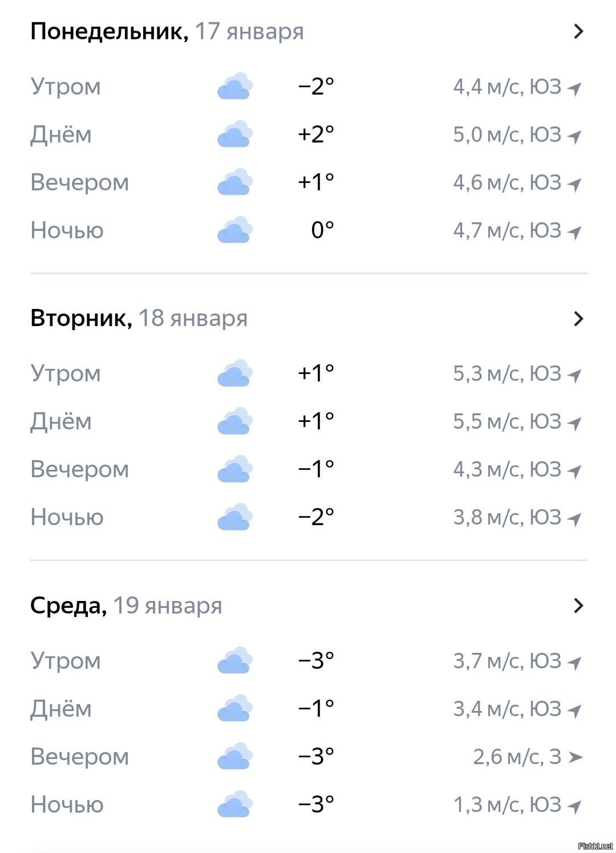Viewport: 616px width, 853px height.
Task: Click cloud icon for Tuesday daytime
Action: pyautogui.click(x=234, y=421)
